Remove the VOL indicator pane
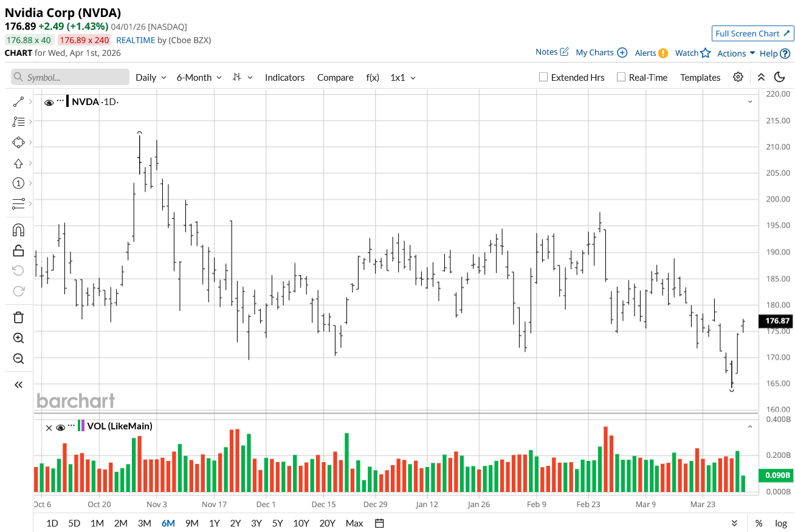 coord(49,428)
